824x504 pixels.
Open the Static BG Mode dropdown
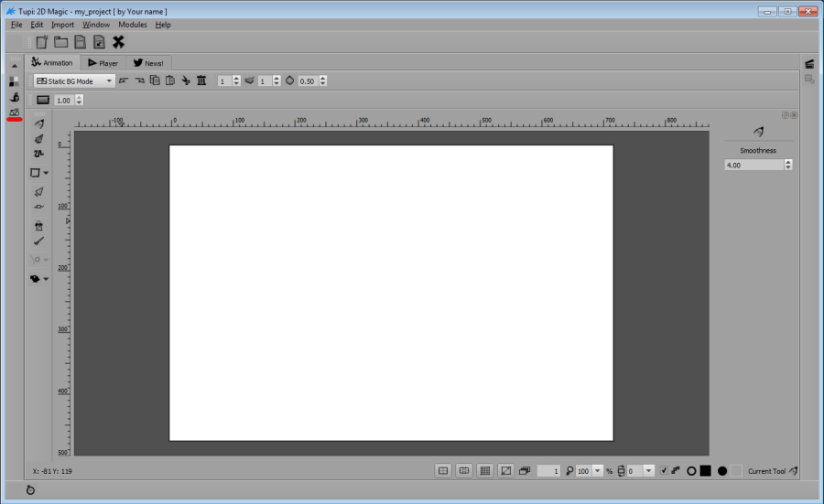[x=74, y=80]
